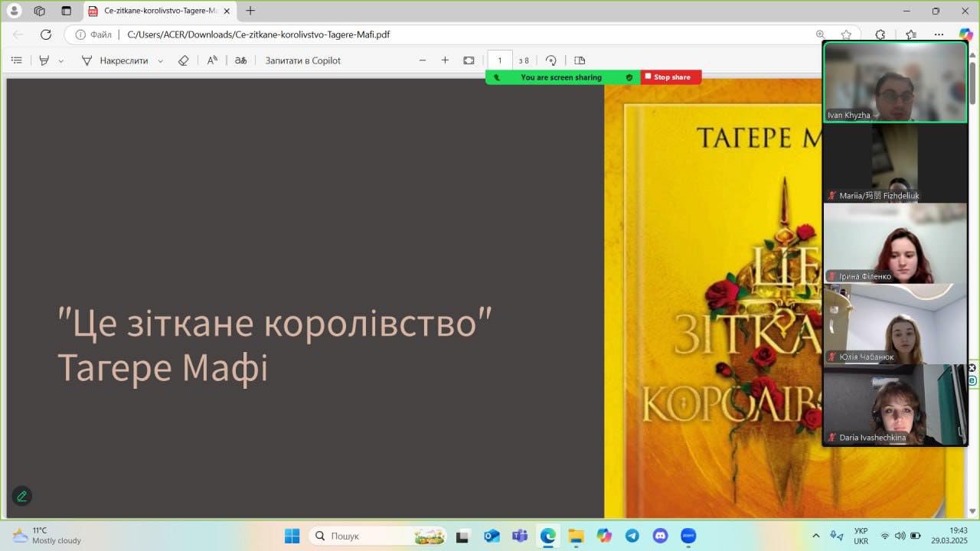Switch the page view layout

580,60
